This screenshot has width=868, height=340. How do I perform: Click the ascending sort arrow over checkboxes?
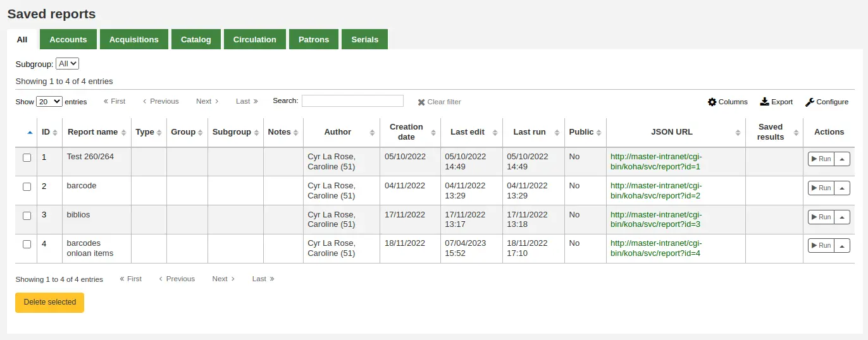pyautogui.click(x=30, y=132)
